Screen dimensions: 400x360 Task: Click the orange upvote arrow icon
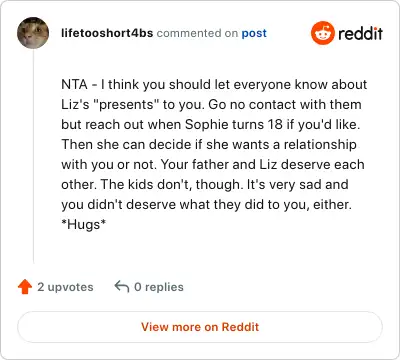click(25, 287)
